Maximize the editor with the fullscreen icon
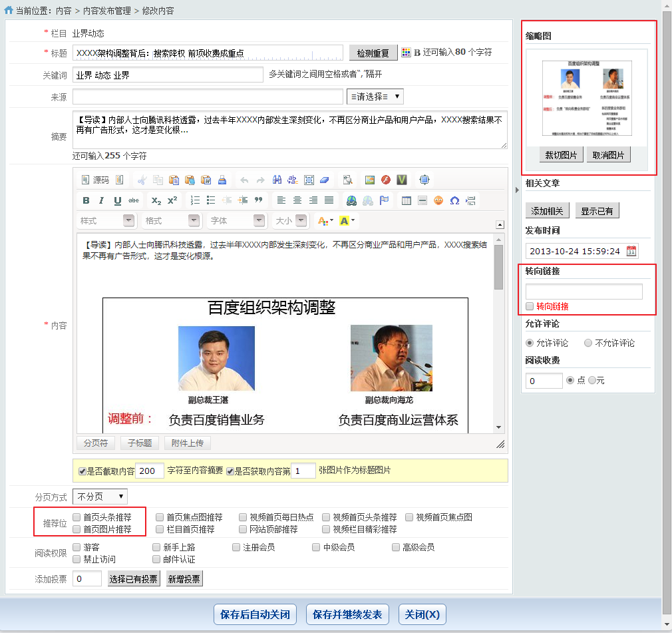The height and width of the screenshot is (633, 672). [424, 180]
